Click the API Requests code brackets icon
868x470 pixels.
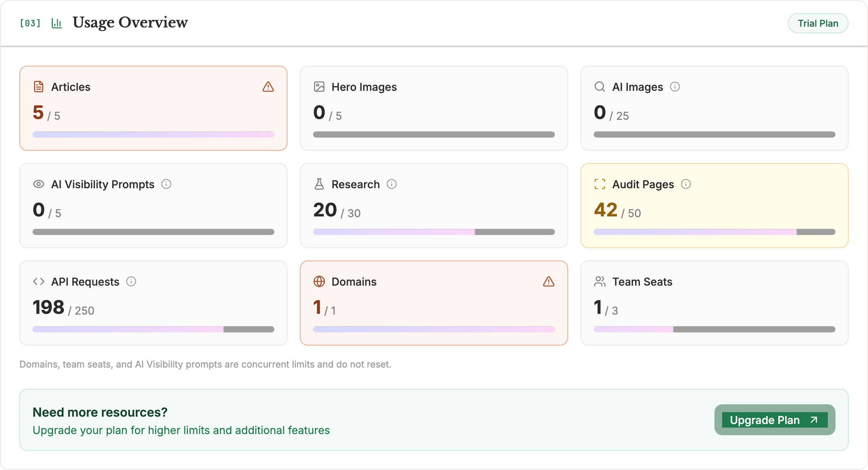click(39, 281)
